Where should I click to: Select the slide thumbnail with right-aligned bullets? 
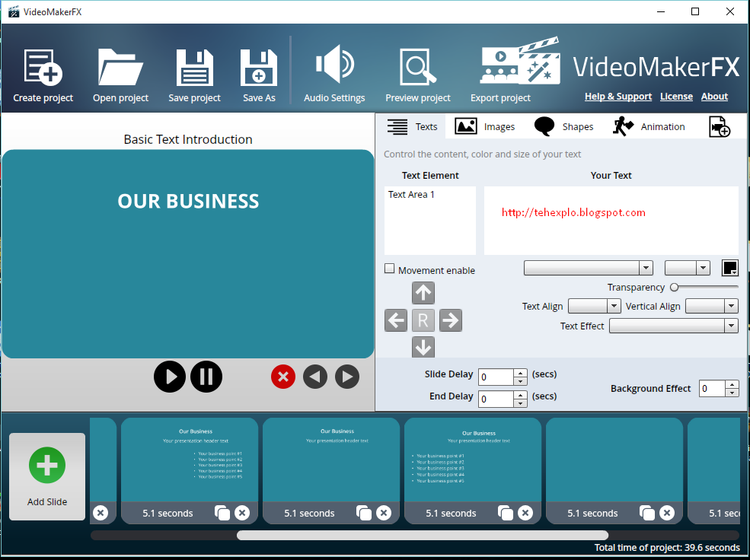point(190,460)
